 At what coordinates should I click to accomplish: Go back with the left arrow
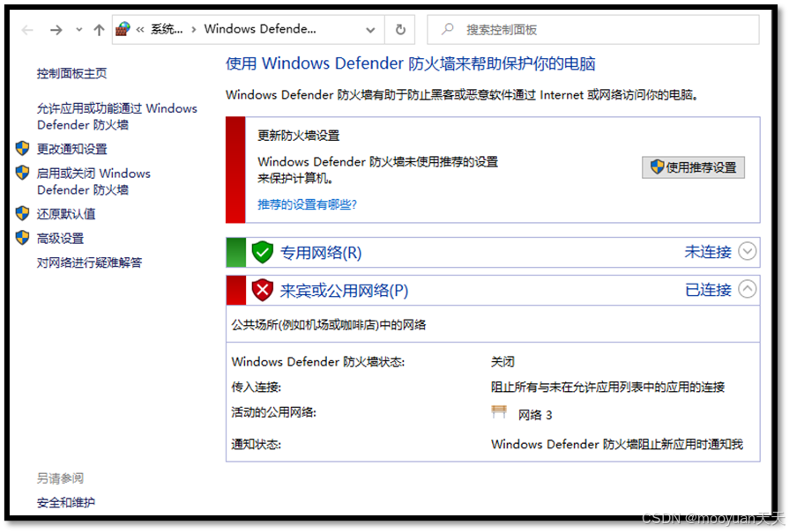point(27,30)
